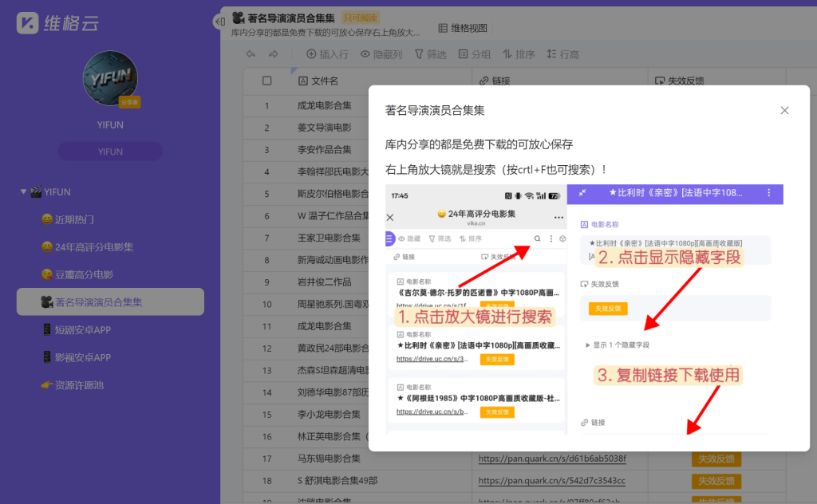Click 插入行 insert row button
817x504 pixels.
(327, 54)
